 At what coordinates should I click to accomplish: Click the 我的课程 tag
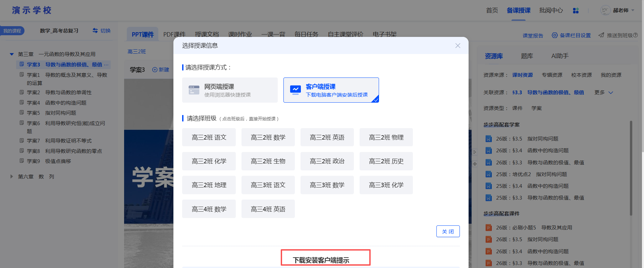pos(12,31)
